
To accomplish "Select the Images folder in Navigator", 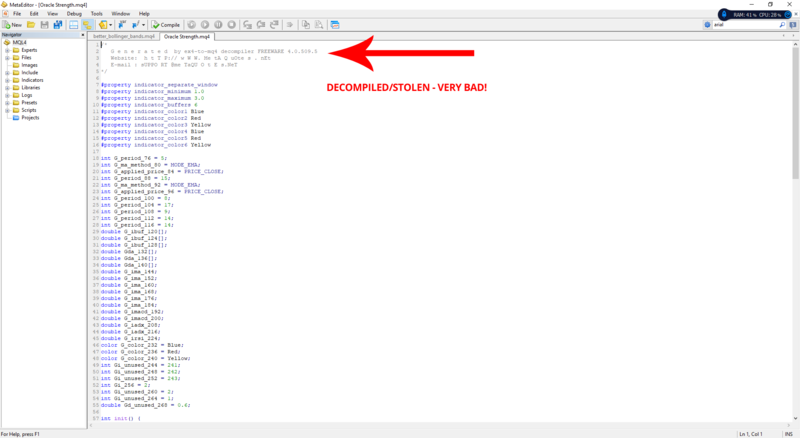I will tap(29, 65).
